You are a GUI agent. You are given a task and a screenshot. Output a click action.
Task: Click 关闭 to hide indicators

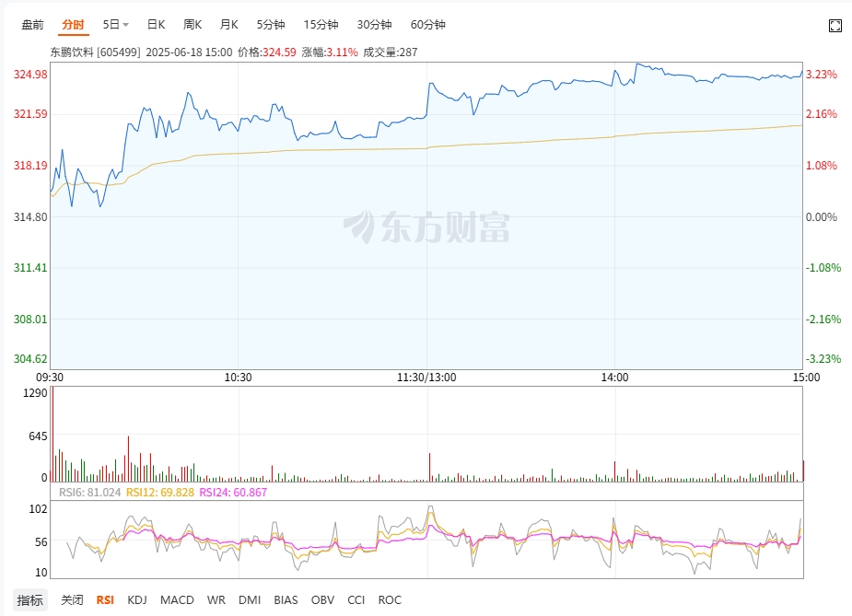pyautogui.click(x=72, y=600)
